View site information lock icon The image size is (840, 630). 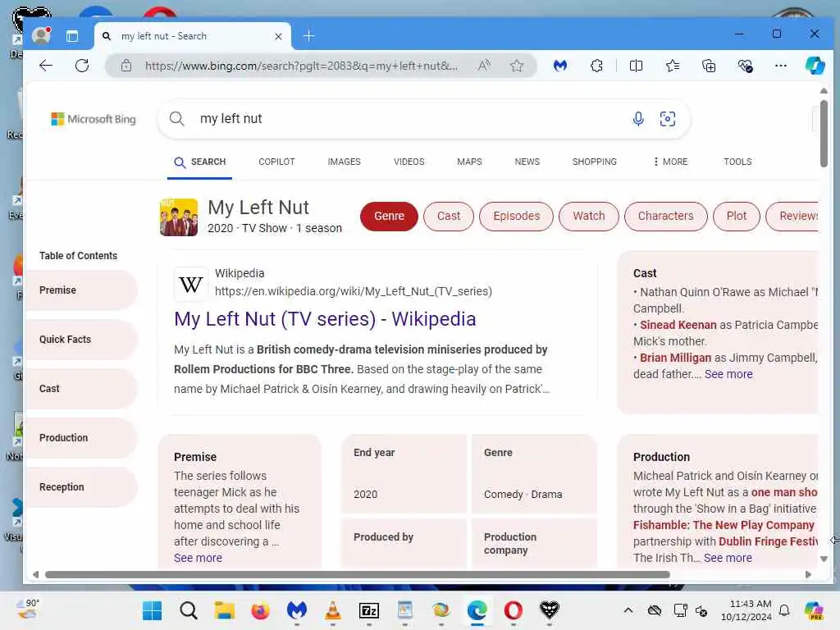click(126, 66)
